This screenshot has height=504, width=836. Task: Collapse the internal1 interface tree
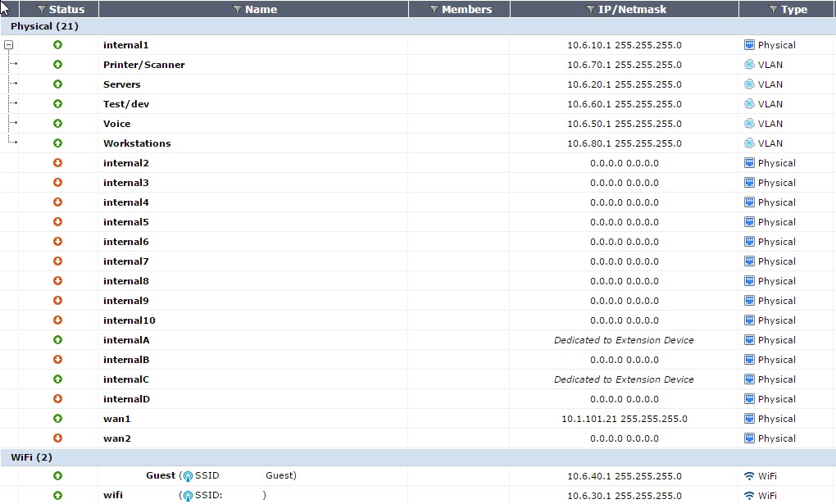(x=8, y=45)
